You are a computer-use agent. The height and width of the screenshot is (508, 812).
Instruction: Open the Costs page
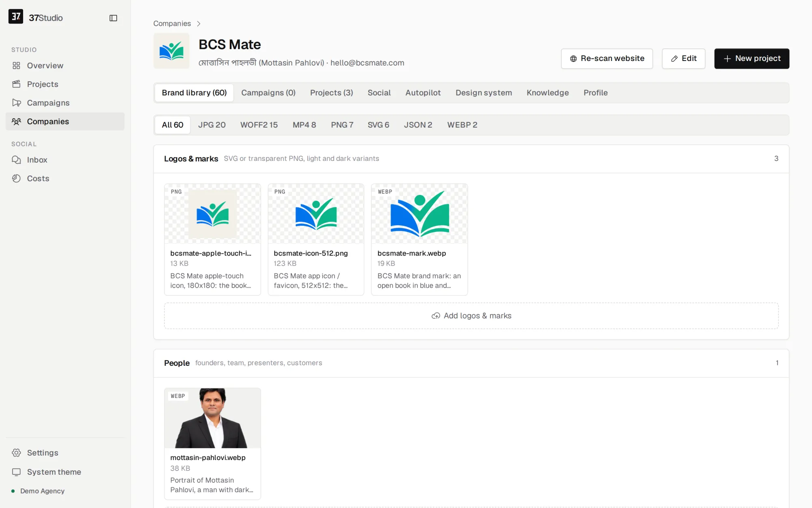pos(65,178)
